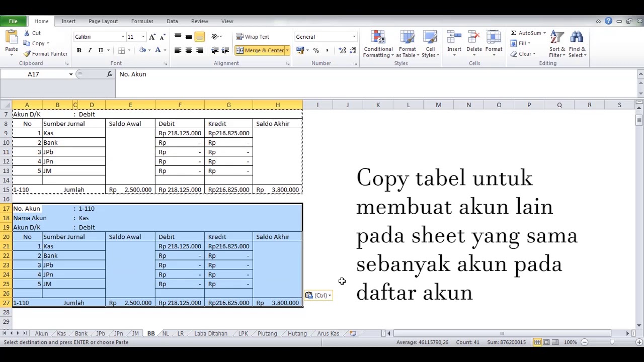The height and width of the screenshot is (362, 644).
Task: Adjust the zoom slider handle
Action: tap(612, 342)
